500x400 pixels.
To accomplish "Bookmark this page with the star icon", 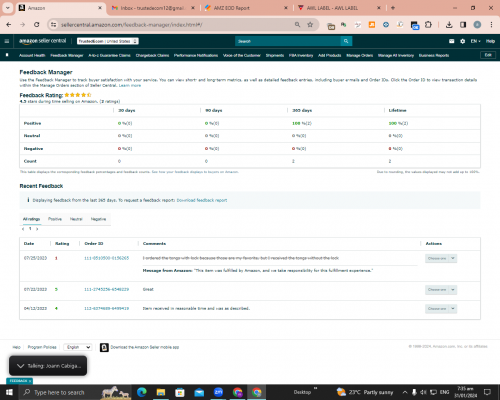I will point(310,24).
